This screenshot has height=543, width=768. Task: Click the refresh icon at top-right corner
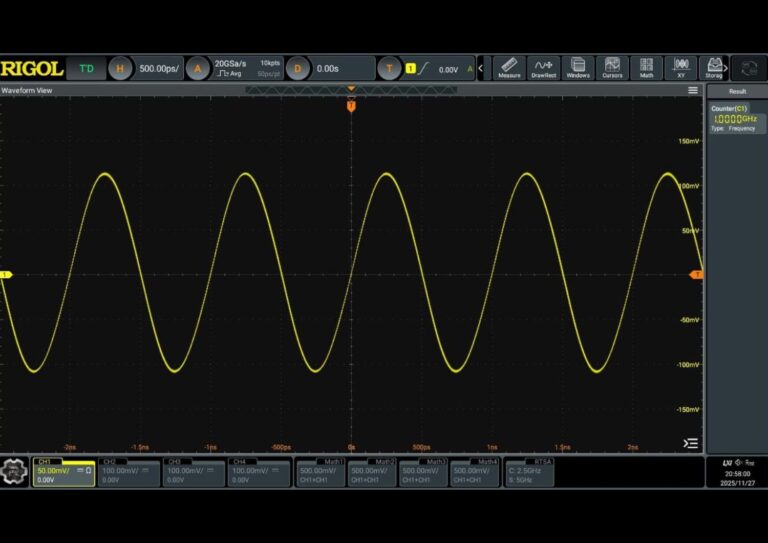[x=749, y=68]
